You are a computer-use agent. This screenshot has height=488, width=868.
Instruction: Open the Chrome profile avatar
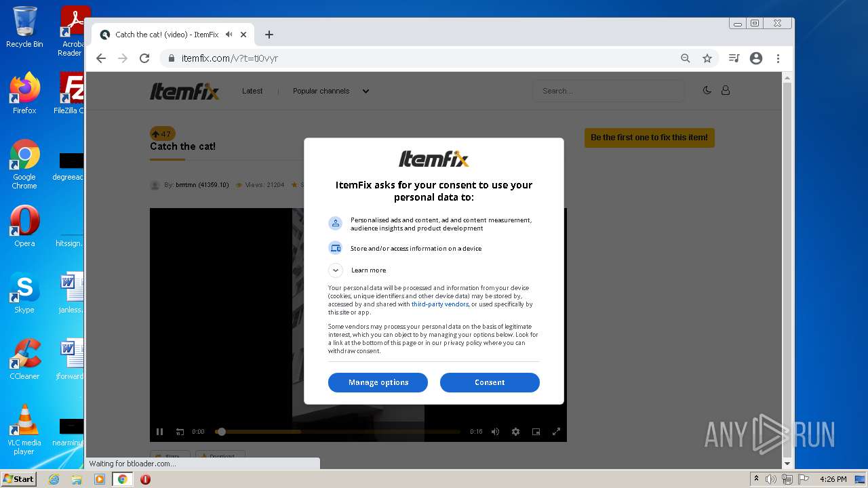point(756,58)
